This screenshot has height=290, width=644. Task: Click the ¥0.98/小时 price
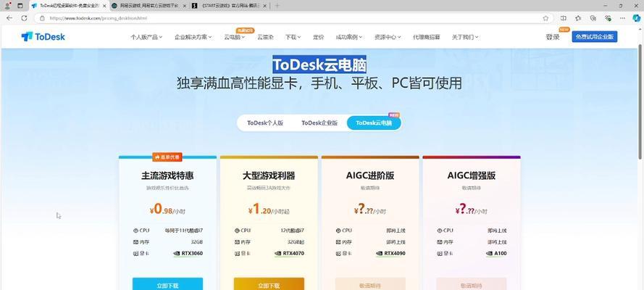[x=167, y=210]
